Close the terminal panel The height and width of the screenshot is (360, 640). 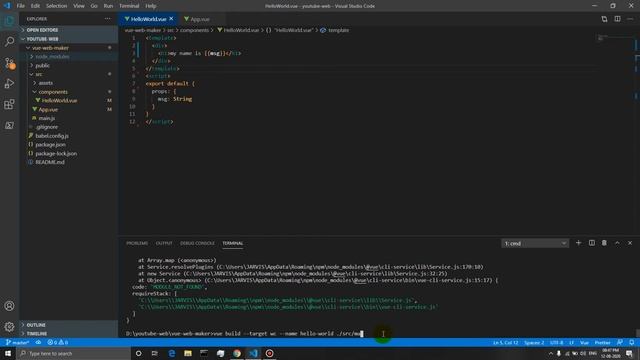point(630,243)
